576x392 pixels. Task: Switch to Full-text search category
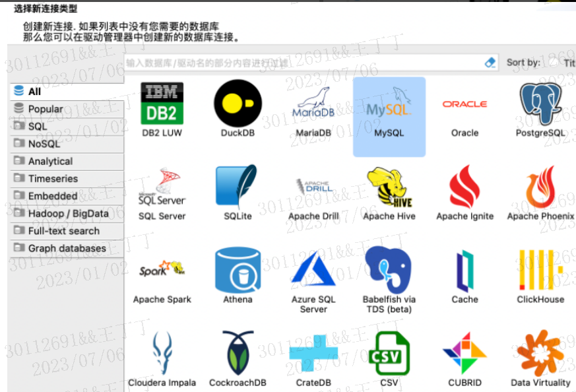tap(67, 231)
